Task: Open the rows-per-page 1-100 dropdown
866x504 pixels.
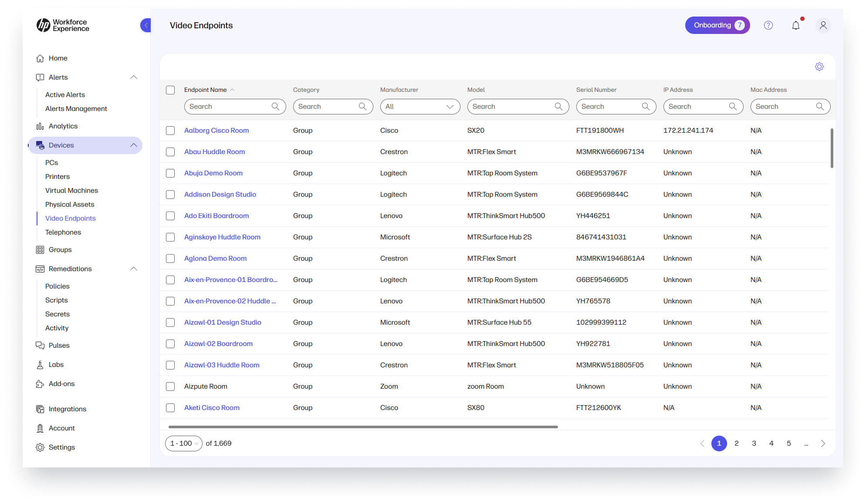Action: coord(183,443)
